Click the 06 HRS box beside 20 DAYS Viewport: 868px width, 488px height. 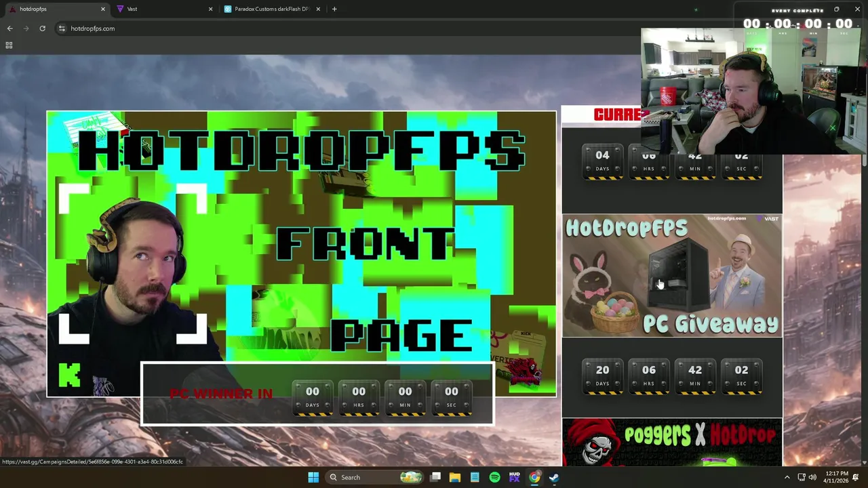click(649, 376)
